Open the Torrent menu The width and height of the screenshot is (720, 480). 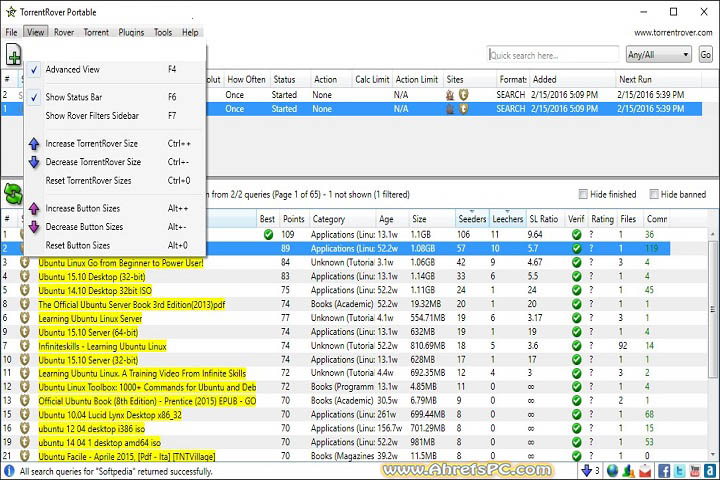[96, 32]
